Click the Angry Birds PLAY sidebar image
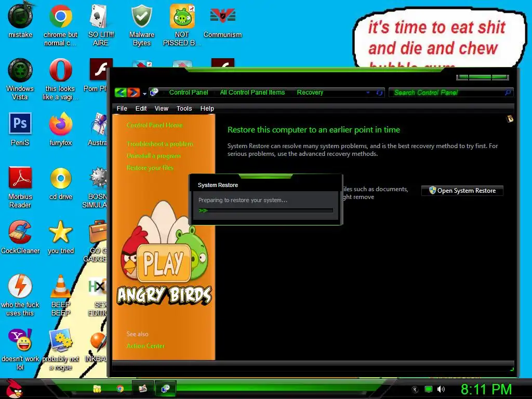This screenshot has width=532, height=399. pyautogui.click(x=164, y=253)
